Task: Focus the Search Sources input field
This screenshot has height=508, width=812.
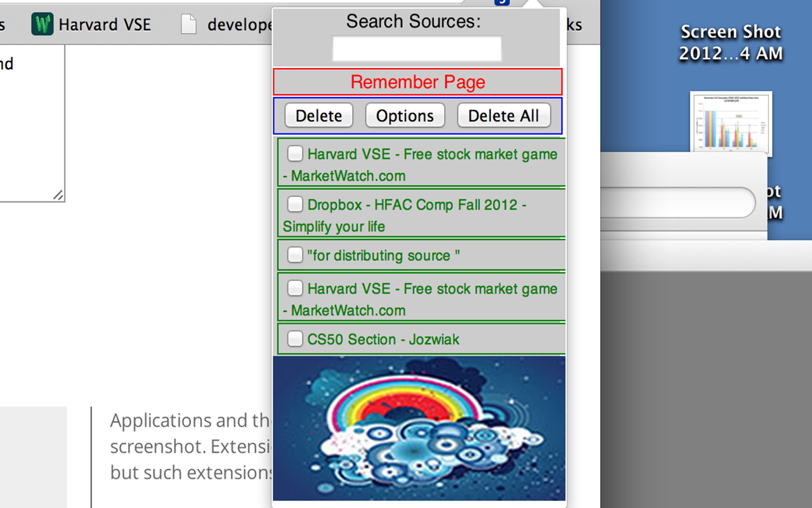Action: pyautogui.click(x=417, y=49)
